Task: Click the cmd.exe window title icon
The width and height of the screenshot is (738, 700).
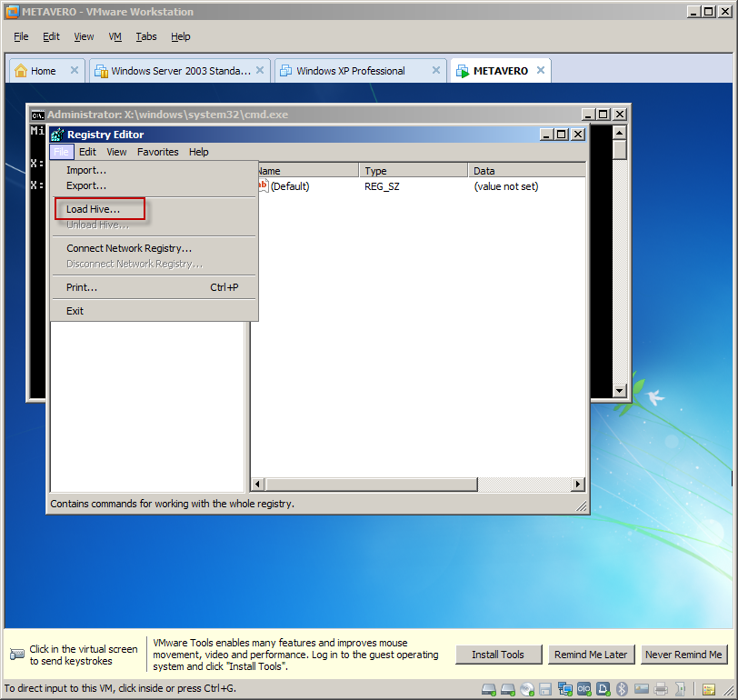Action: [x=37, y=115]
